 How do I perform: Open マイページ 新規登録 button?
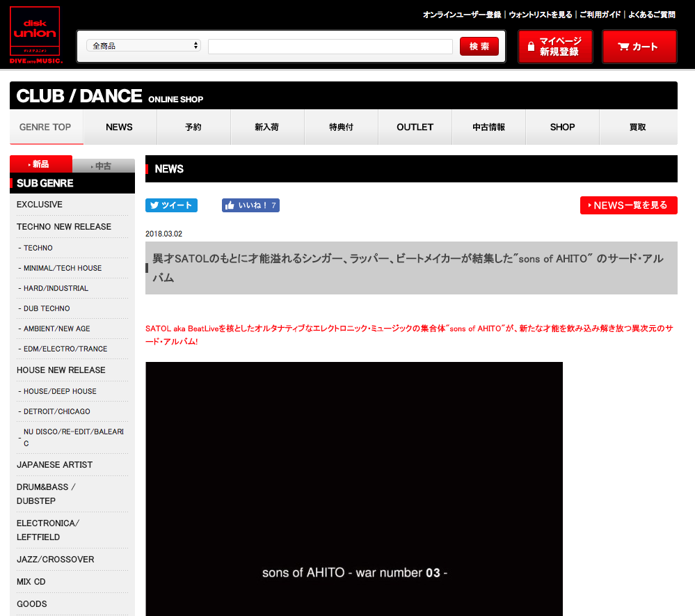coord(555,47)
